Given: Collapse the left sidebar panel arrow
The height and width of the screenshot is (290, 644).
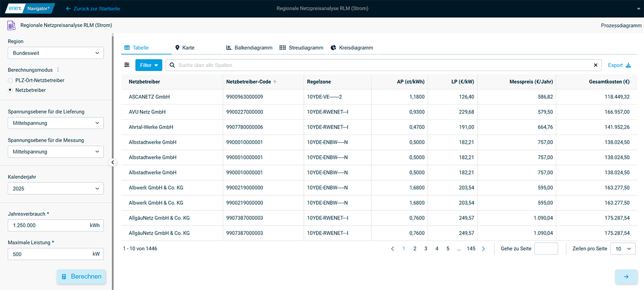Looking at the screenshot, I should (x=112, y=162).
